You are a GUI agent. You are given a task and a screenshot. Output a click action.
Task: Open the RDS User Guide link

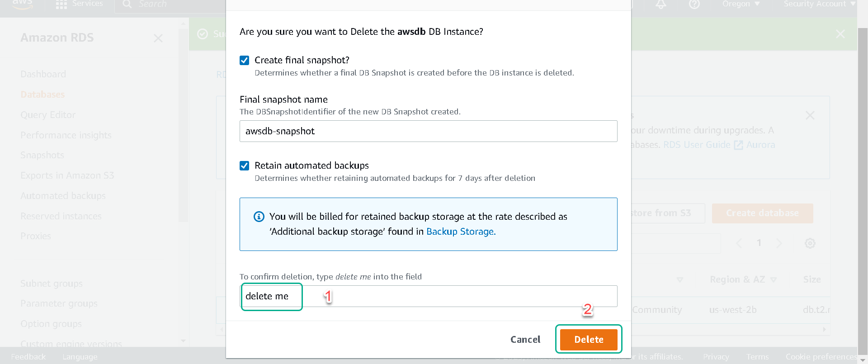pos(703,145)
